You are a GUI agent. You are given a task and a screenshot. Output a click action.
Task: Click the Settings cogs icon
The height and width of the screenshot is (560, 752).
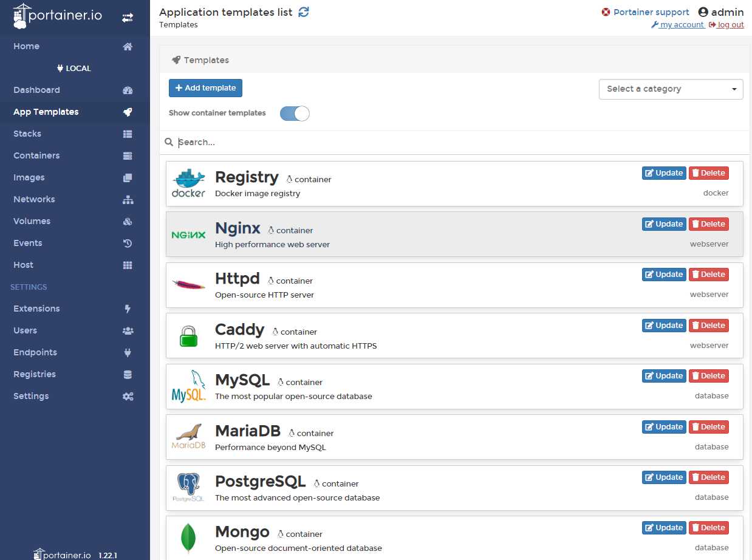click(x=128, y=397)
